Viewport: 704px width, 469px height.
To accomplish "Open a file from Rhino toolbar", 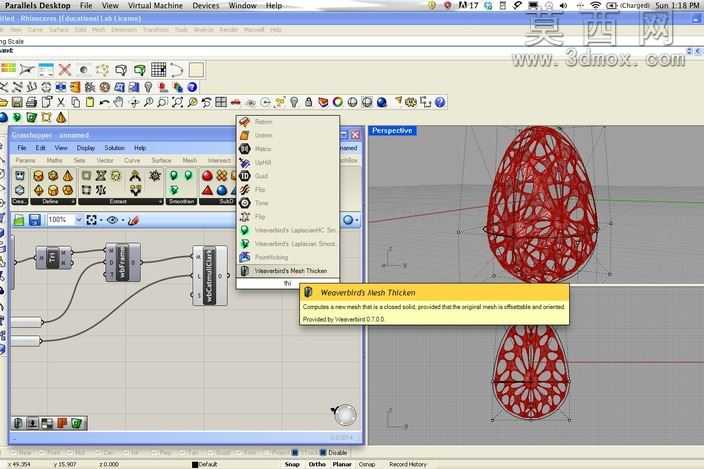I will click(3, 103).
